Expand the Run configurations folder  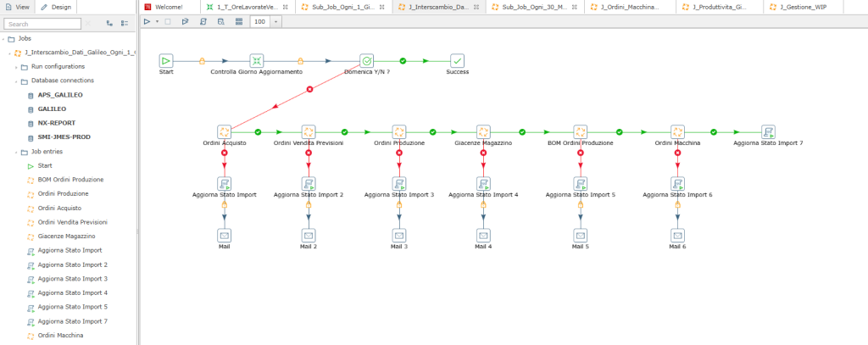16,66
